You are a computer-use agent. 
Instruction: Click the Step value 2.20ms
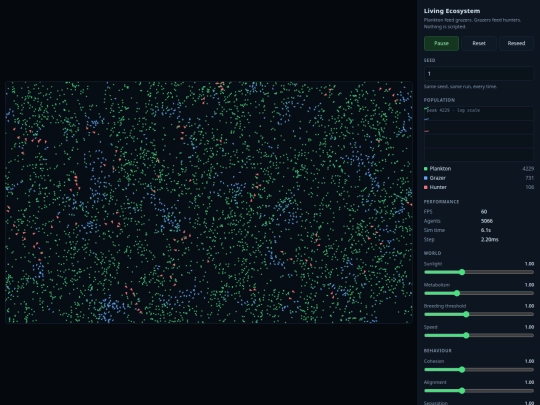click(489, 239)
